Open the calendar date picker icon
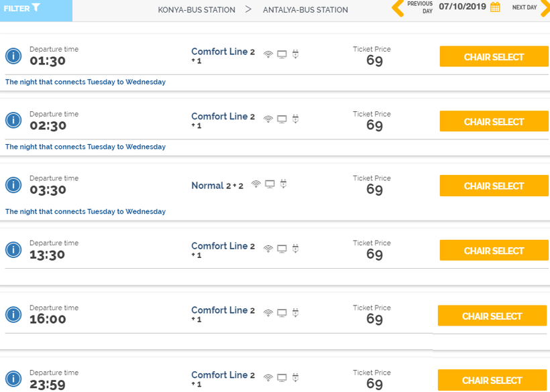Viewport: 550px width, 392px height. click(495, 7)
